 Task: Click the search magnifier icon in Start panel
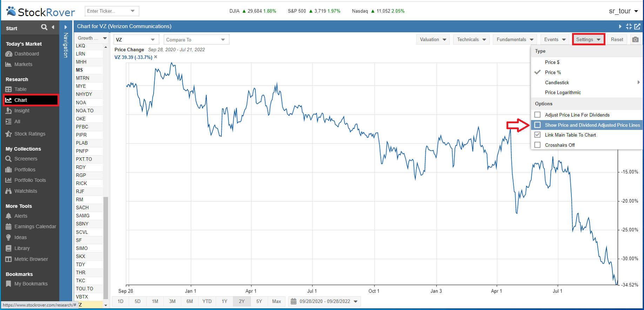pyautogui.click(x=44, y=27)
